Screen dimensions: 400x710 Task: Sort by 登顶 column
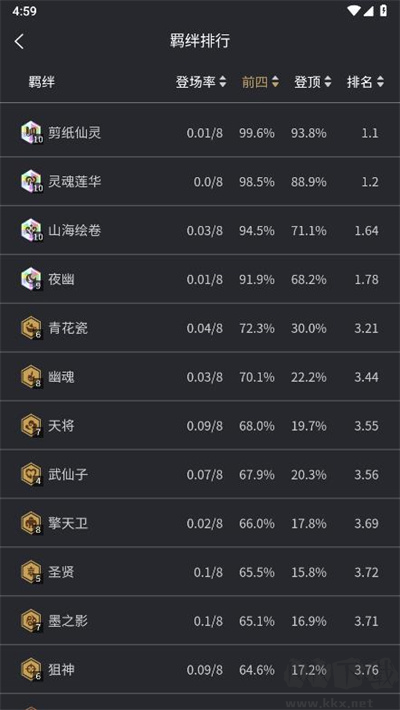tap(313, 82)
